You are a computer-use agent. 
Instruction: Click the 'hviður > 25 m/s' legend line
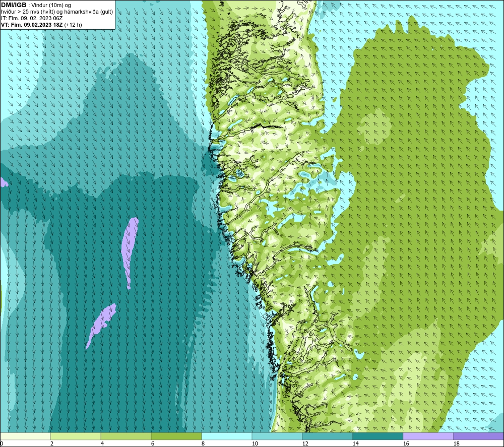tap(57, 12)
